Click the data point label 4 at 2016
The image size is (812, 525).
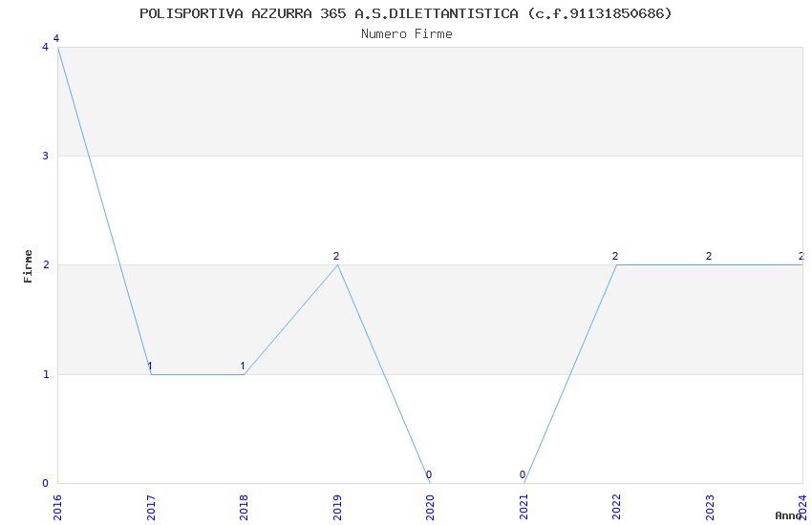tap(56, 38)
